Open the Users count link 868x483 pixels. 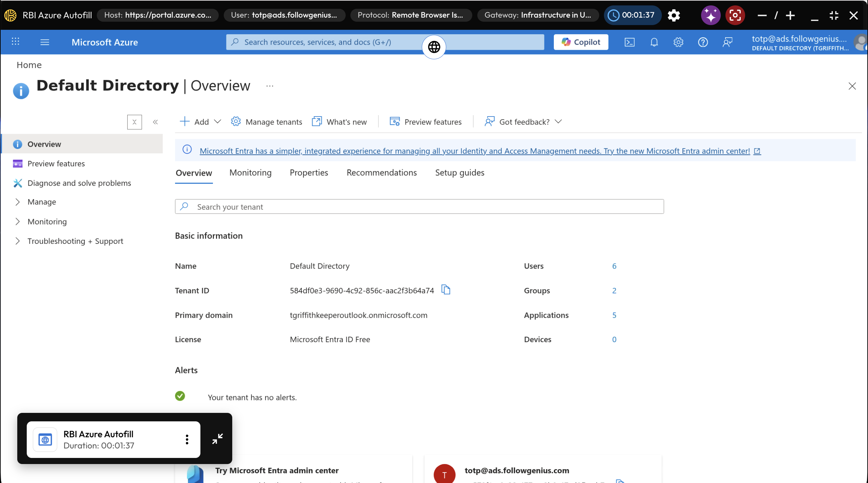click(614, 266)
